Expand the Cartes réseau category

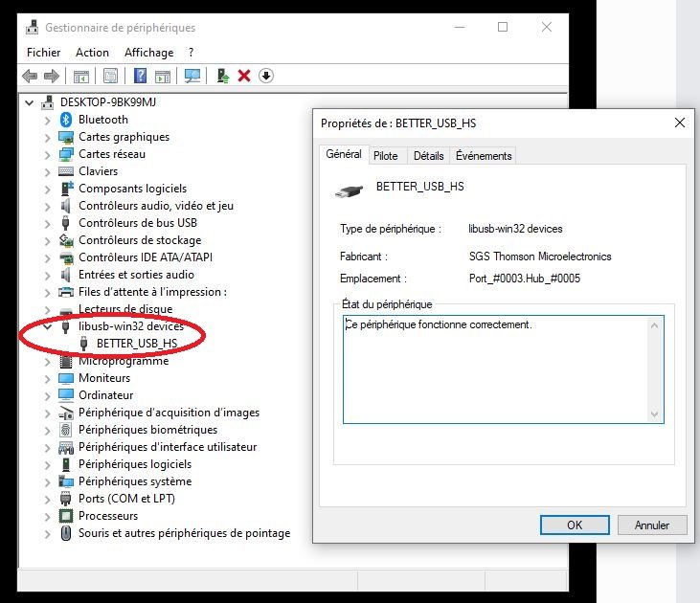[47, 155]
